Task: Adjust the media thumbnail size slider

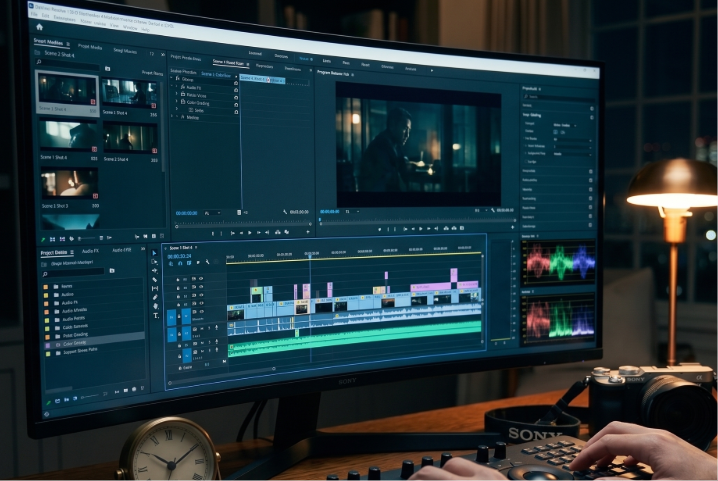Action: [x=86, y=239]
